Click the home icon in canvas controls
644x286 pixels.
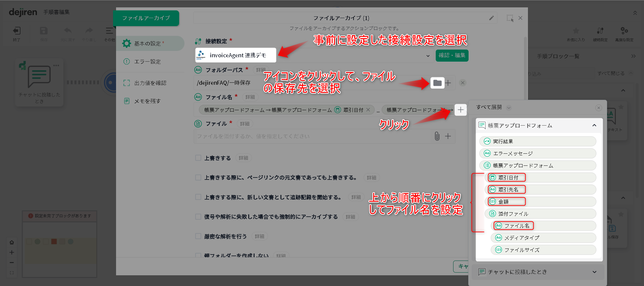12,242
